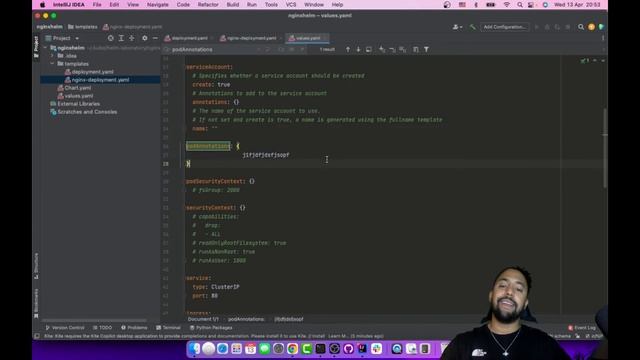Image resolution: width=640 pixels, height=360 pixels.
Task: Open the File menu
Action: click(x=97, y=5)
